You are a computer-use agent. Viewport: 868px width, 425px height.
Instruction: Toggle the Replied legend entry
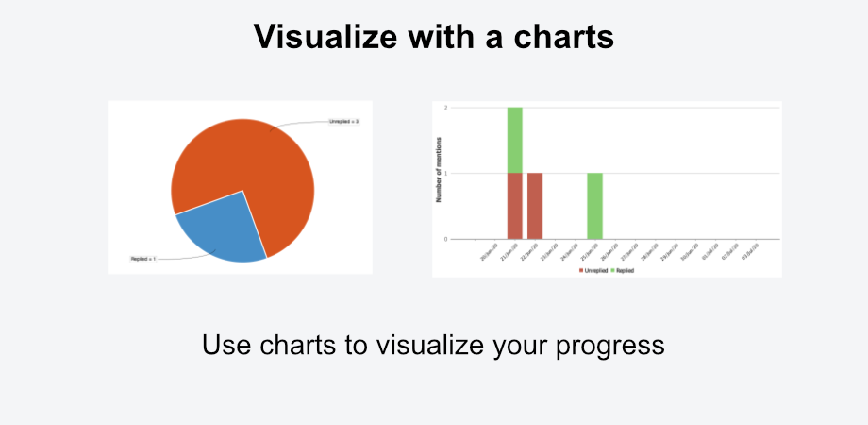[x=622, y=270]
